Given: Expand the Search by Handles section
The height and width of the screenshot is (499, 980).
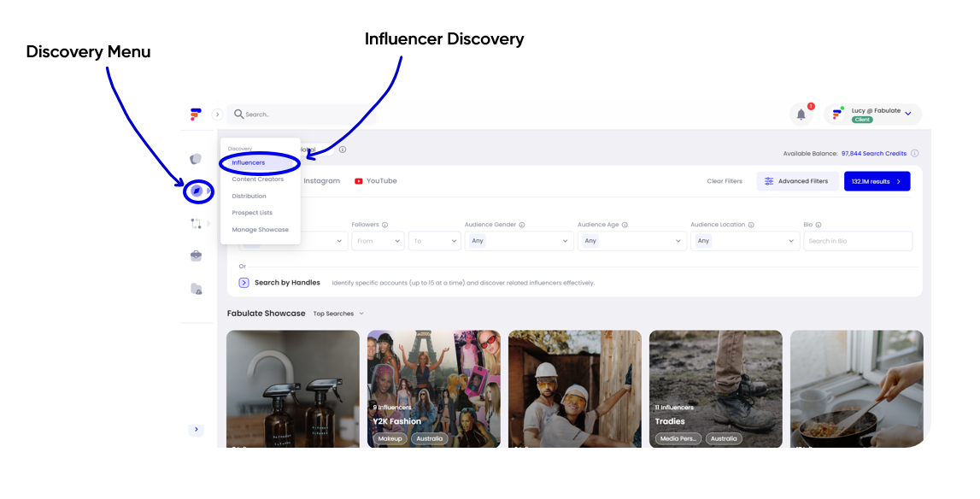Looking at the screenshot, I should coord(244,283).
